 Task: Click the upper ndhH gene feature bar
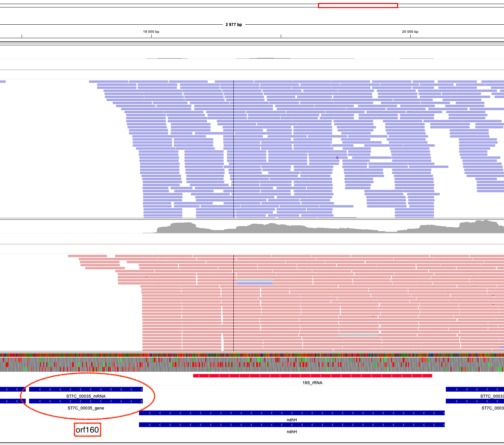[x=292, y=413]
